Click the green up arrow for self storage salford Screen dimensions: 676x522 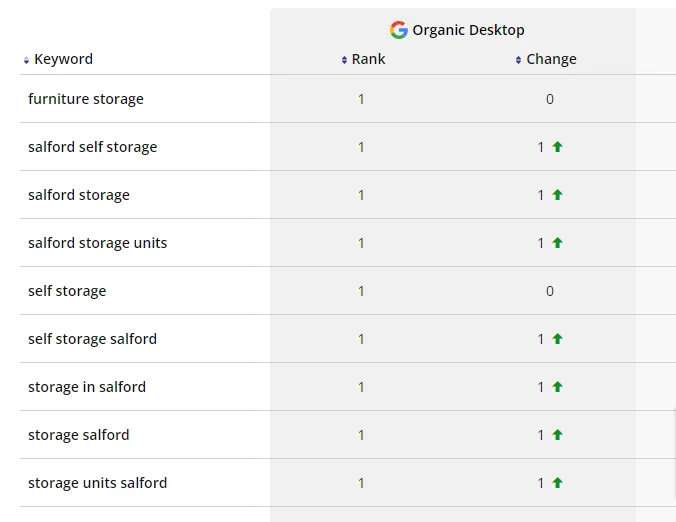(557, 339)
